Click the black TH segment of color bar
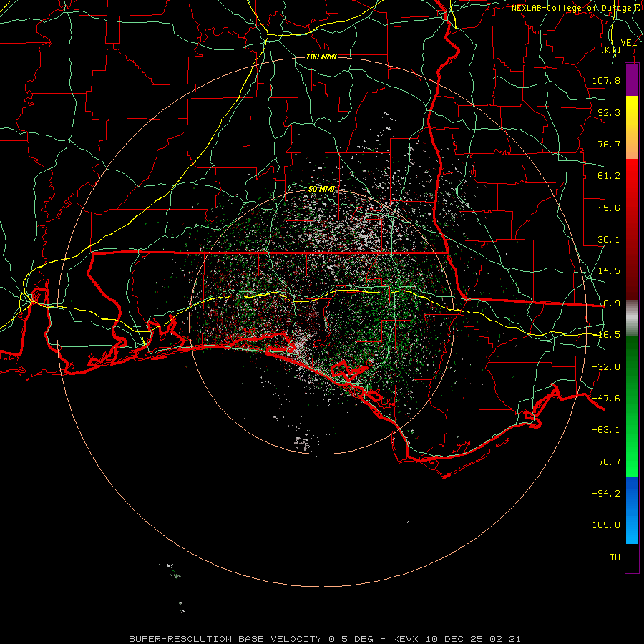644x644 pixels. click(x=632, y=558)
